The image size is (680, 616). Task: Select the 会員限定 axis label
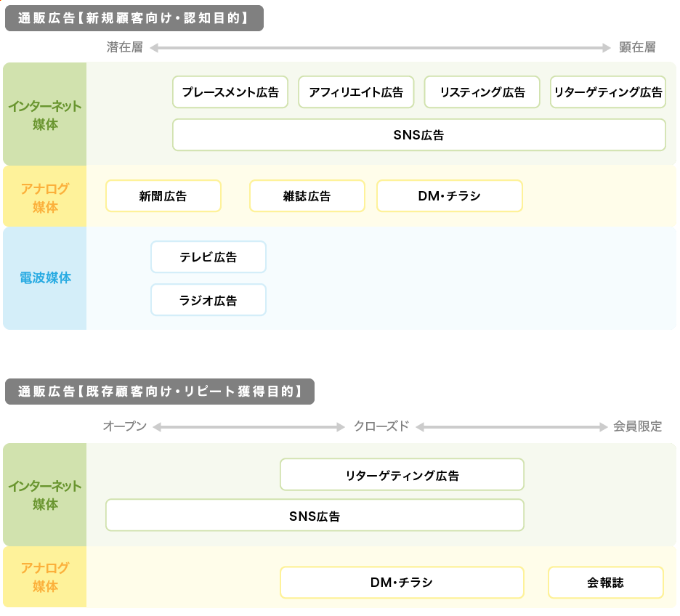tap(637, 426)
